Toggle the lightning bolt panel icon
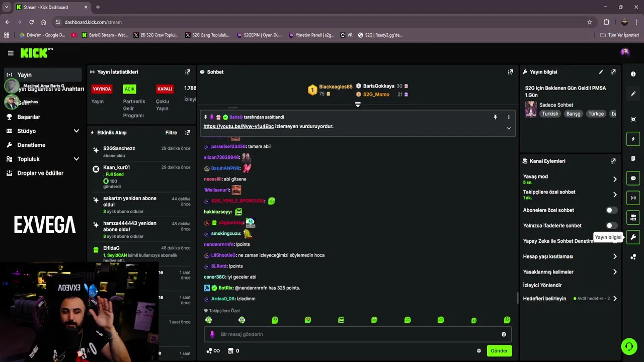The height and width of the screenshot is (362, 644). [x=633, y=139]
